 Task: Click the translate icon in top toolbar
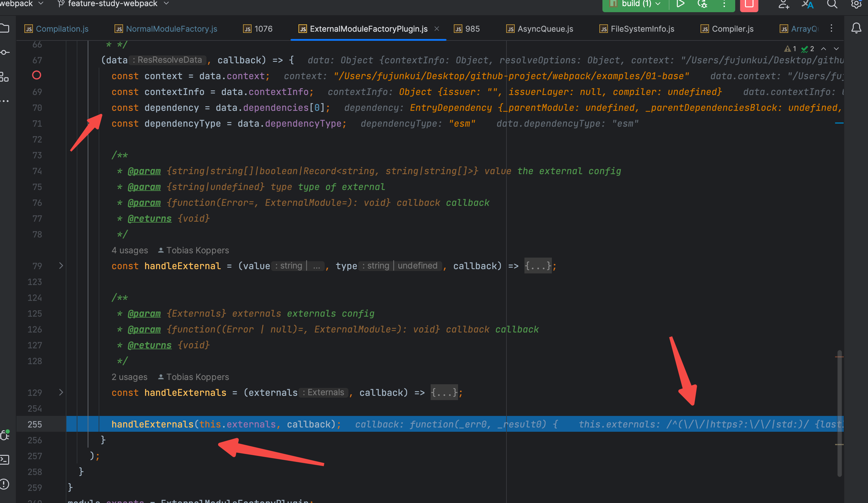[x=808, y=4]
